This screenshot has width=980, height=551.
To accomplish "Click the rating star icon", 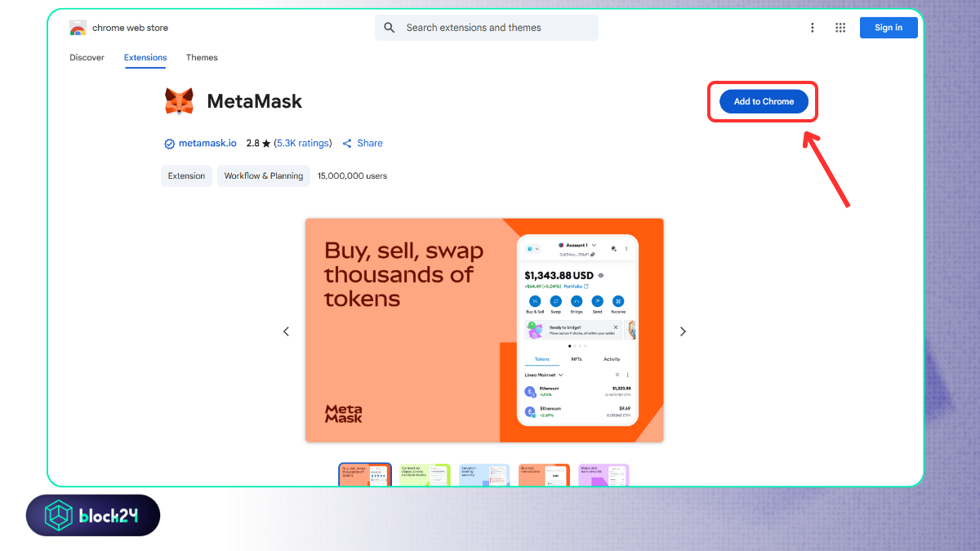I will click(x=266, y=144).
